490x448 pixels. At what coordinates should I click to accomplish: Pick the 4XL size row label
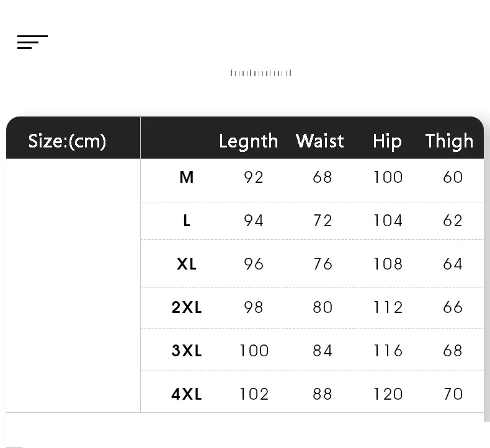tap(186, 394)
